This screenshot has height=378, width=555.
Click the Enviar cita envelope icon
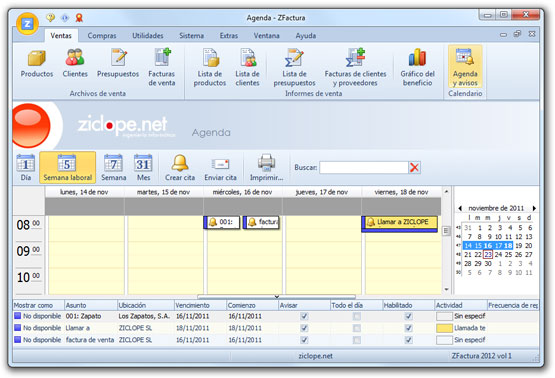point(220,164)
